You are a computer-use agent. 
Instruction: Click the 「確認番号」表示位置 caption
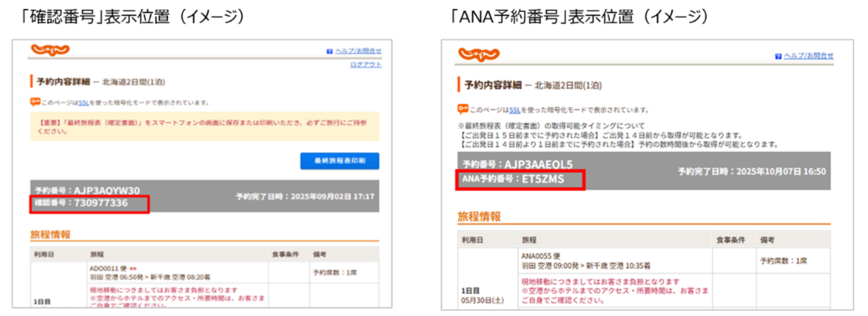point(133,18)
